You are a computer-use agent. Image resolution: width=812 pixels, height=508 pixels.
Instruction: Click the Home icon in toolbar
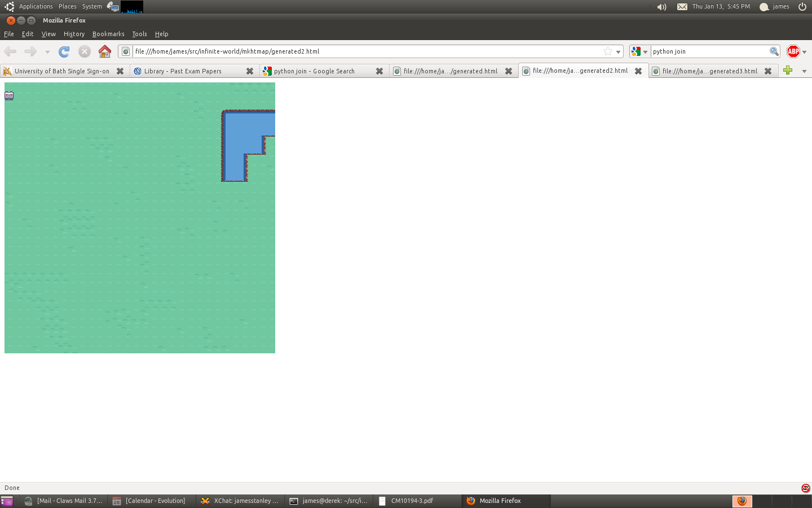(105, 51)
